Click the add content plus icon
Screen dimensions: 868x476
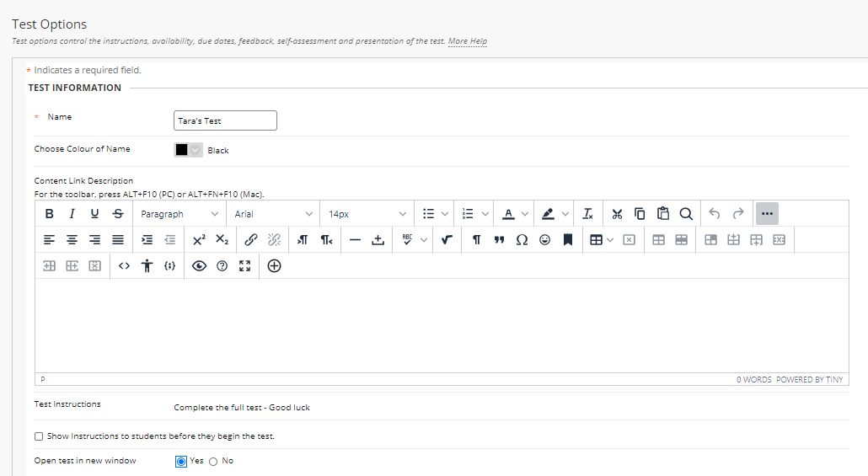point(274,266)
